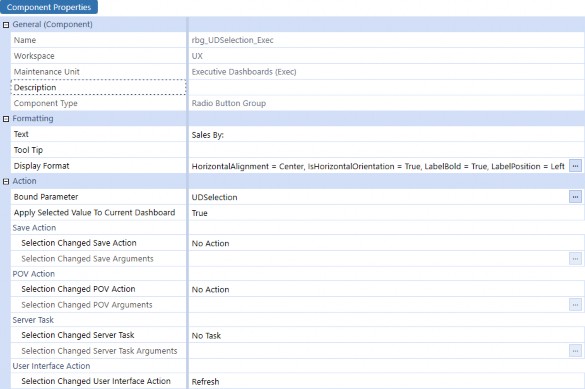Click the POV Action subheading
Viewport: 585px width, 389px height.
(34, 274)
